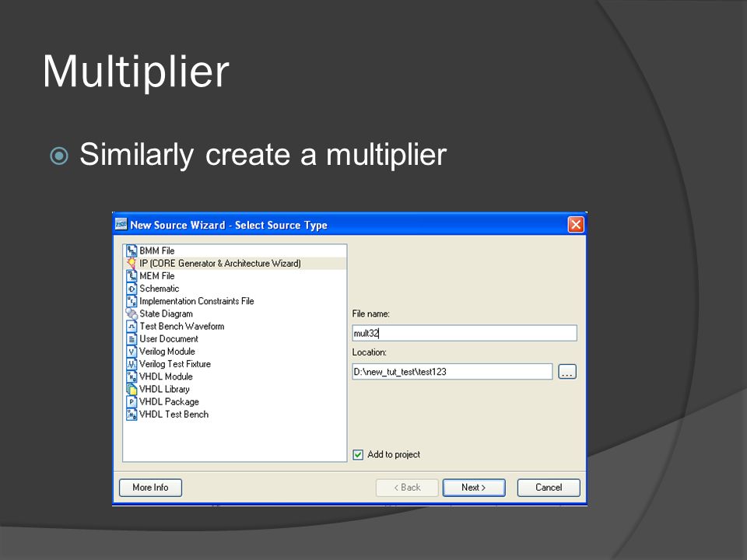Click the Schematic source icon
The height and width of the screenshot is (560, 747).
coord(132,289)
